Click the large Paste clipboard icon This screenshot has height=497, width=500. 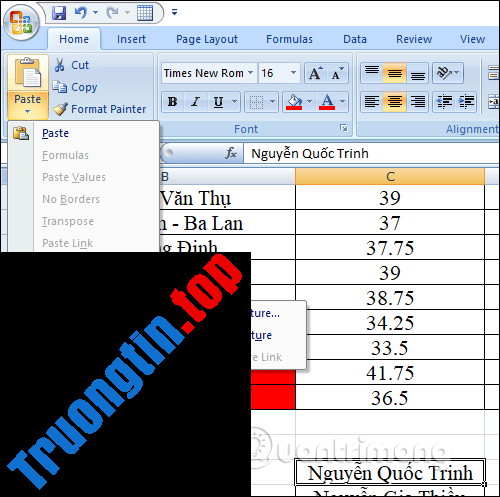pyautogui.click(x=28, y=73)
